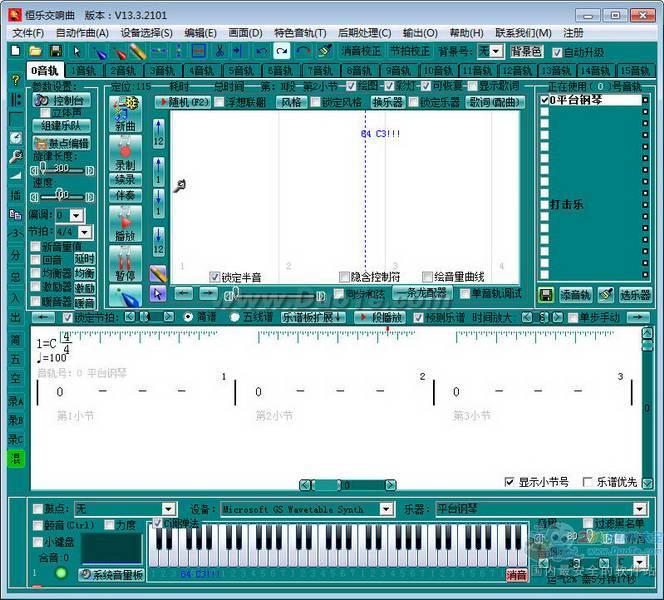Click the clock icon in left sidebar

click(16, 138)
